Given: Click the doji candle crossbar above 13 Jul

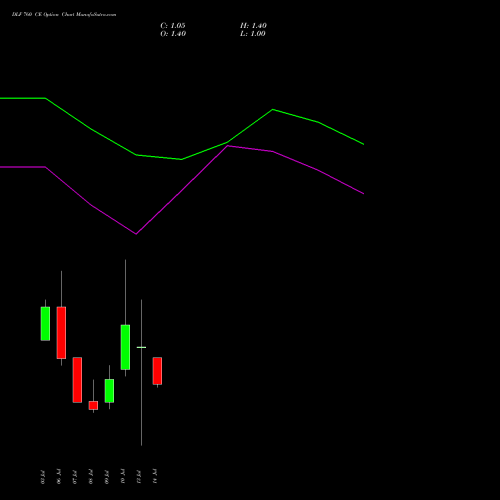Looking at the screenshot, I should pos(141,347).
